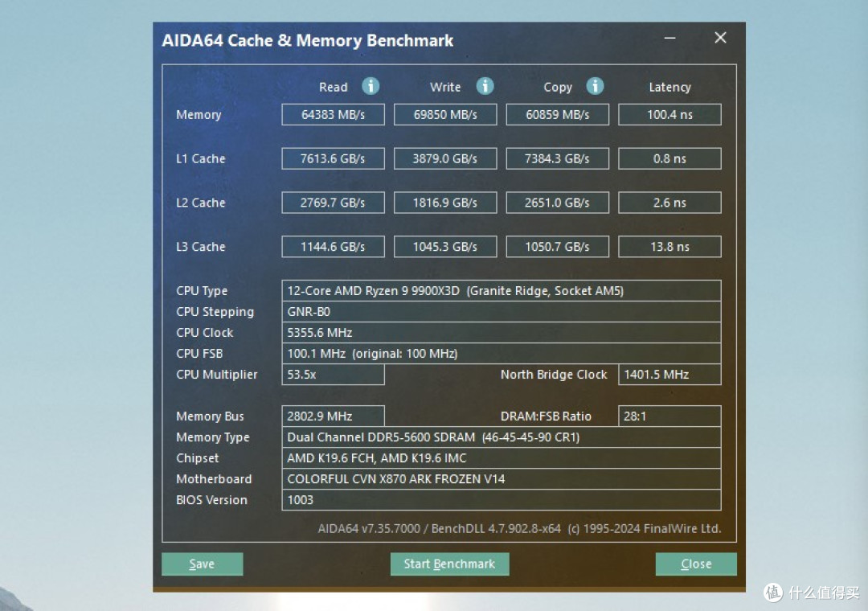The image size is (868, 611).
Task: Click the L3 Cache row label
Action: point(200,247)
